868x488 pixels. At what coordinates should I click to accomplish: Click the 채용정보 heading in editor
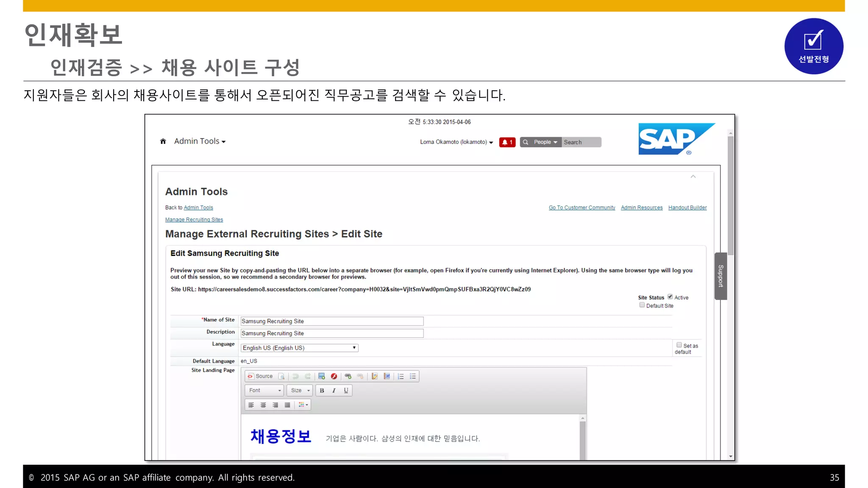coord(281,436)
